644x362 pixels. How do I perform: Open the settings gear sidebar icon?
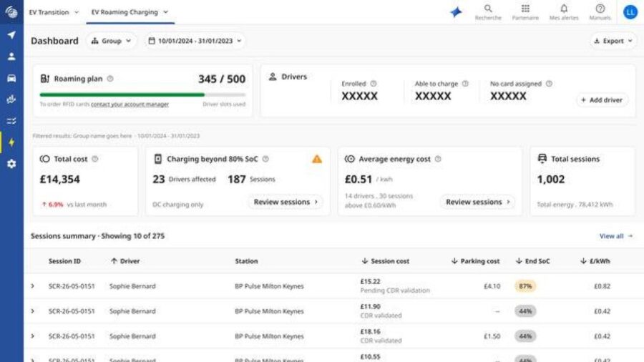point(11,164)
